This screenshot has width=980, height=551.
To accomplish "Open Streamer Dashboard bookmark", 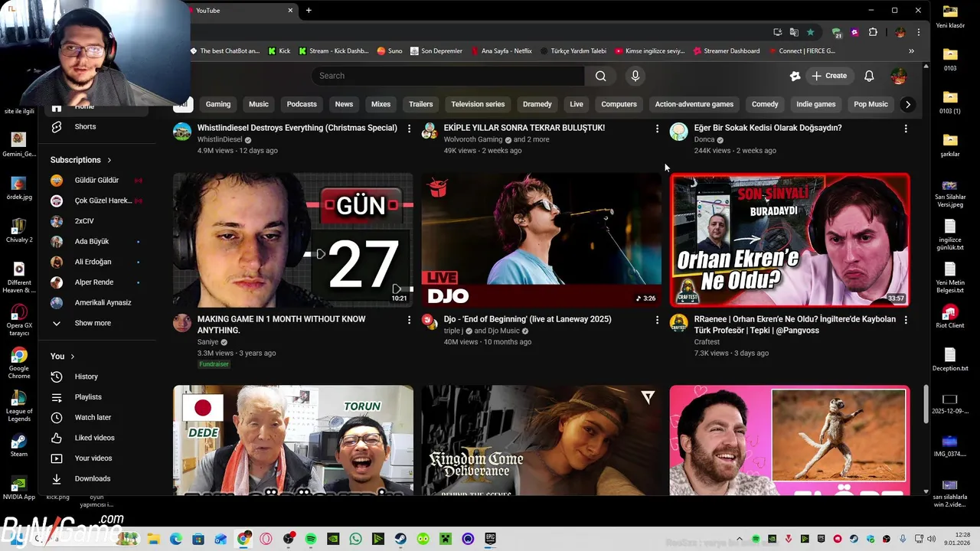I will pos(726,51).
